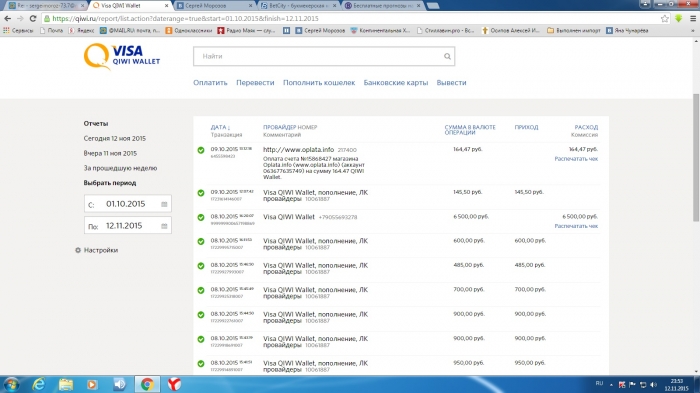Screen dimensions: 700x393
Task: Click the browser address bar
Action: click(352, 18)
